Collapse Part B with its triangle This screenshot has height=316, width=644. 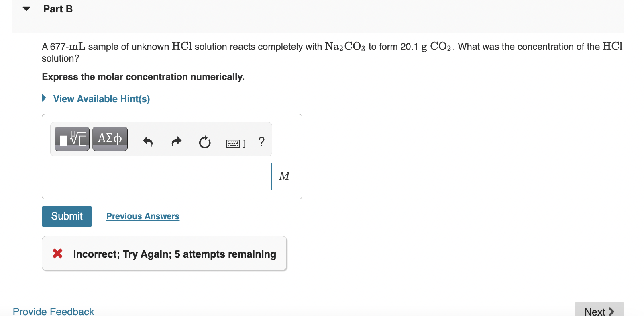click(x=25, y=8)
